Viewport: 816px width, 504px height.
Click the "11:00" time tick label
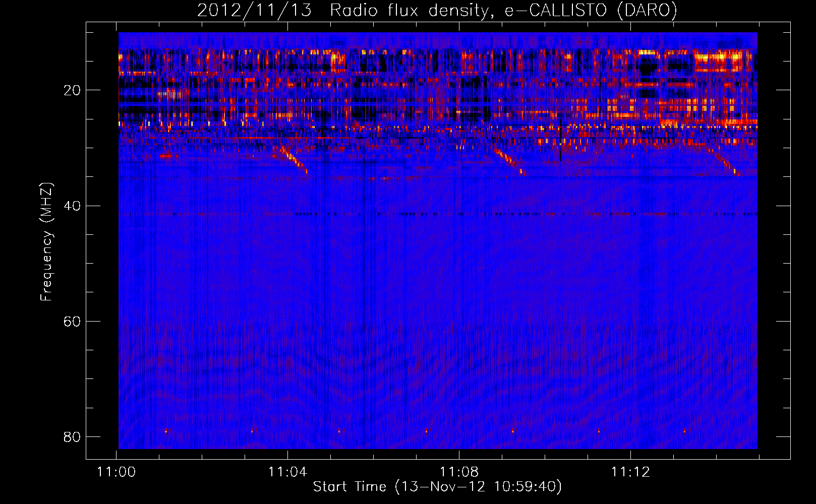click(116, 472)
